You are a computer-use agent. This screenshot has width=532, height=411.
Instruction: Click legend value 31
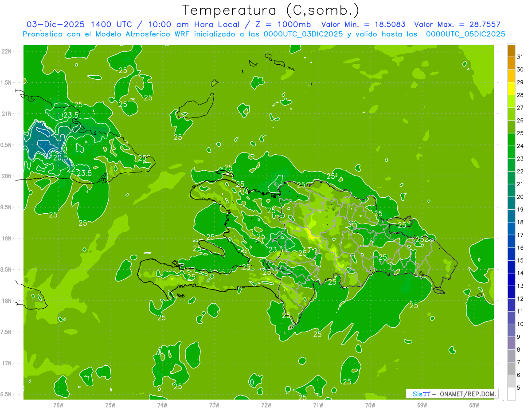click(x=520, y=57)
